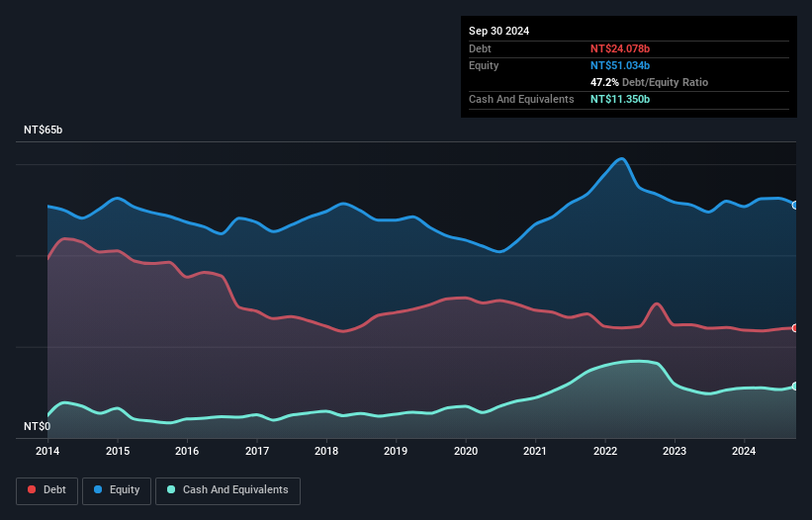
Task: Click the NT$65b y-axis label
Action: coord(43,130)
